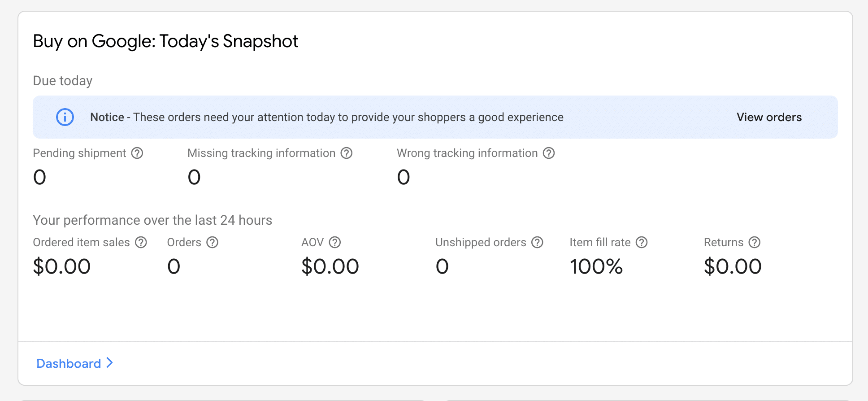This screenshot has width=868, height=401.
Task: Click help icon next to Wrong tracking information
Action: click(x=549, y=153)
